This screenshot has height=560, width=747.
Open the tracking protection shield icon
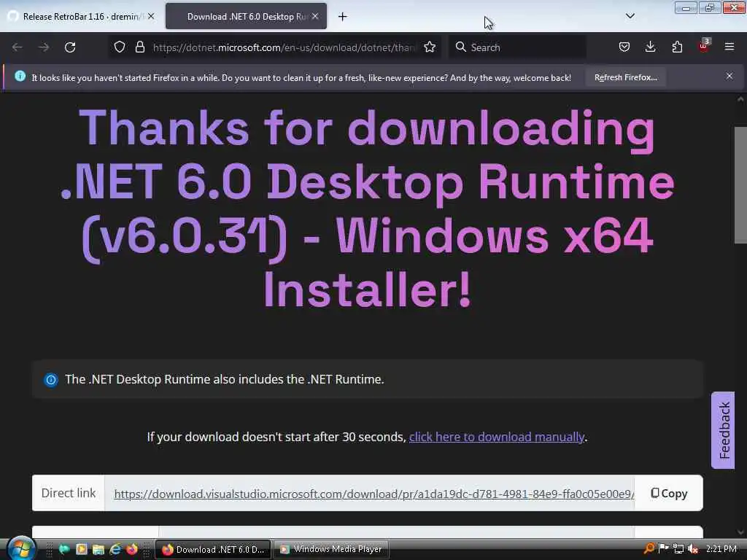(120, 47)
